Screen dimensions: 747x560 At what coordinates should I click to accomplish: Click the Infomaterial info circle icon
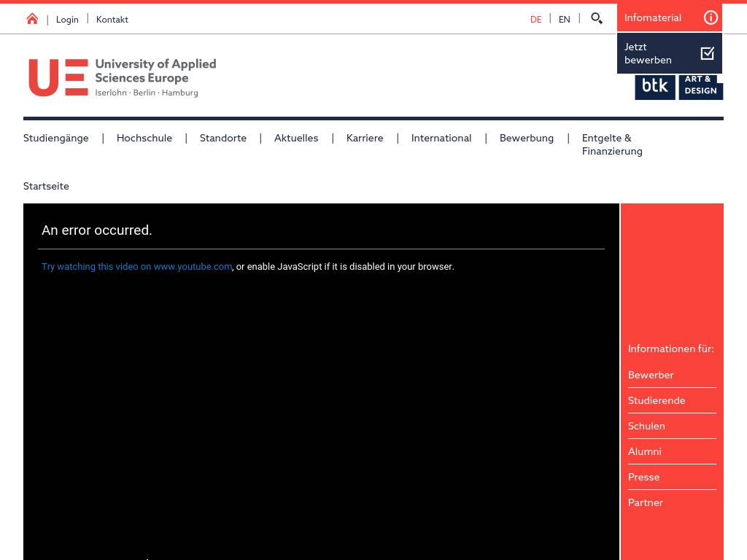coord(711,17)
